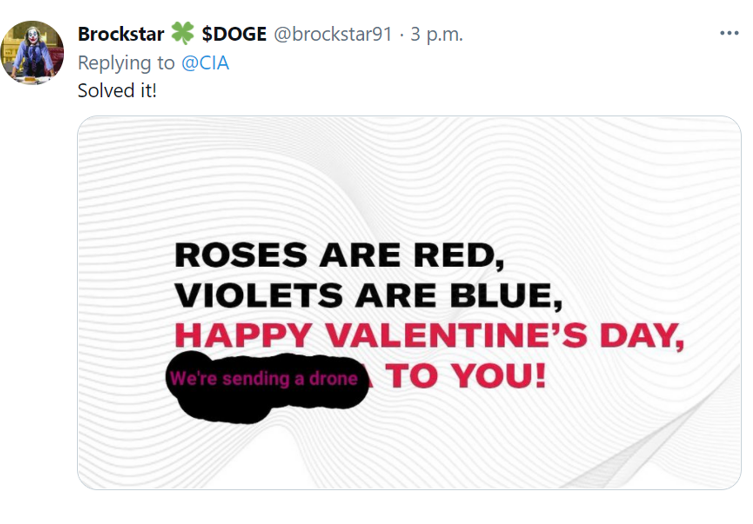Click the red "HAPPY VALENTINE'S DAY," text

[429, 335]
